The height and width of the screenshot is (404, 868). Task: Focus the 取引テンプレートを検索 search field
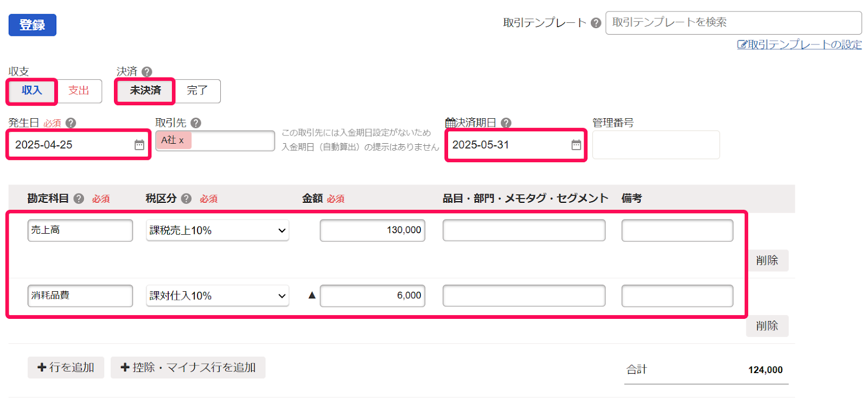click(733, 23)
